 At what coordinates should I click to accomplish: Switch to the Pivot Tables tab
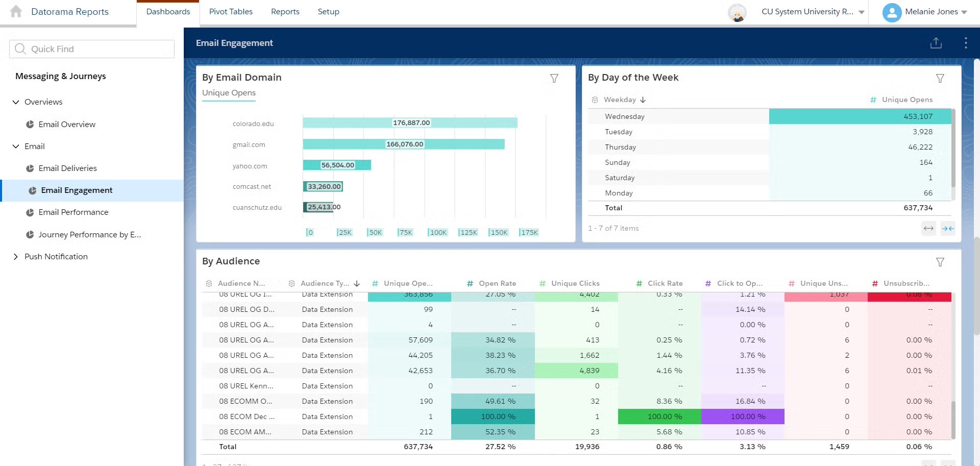click(231, 12)
